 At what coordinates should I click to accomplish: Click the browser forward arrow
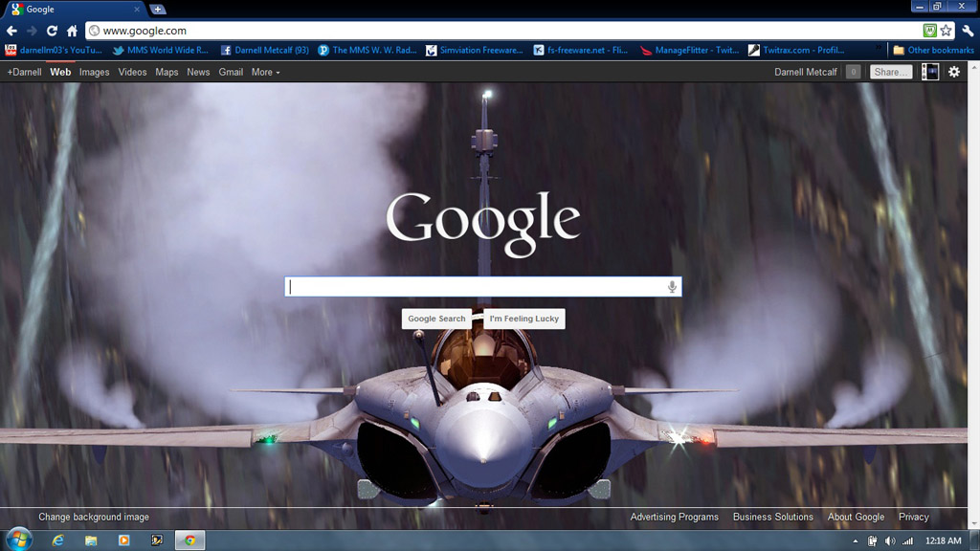point(32,31)
